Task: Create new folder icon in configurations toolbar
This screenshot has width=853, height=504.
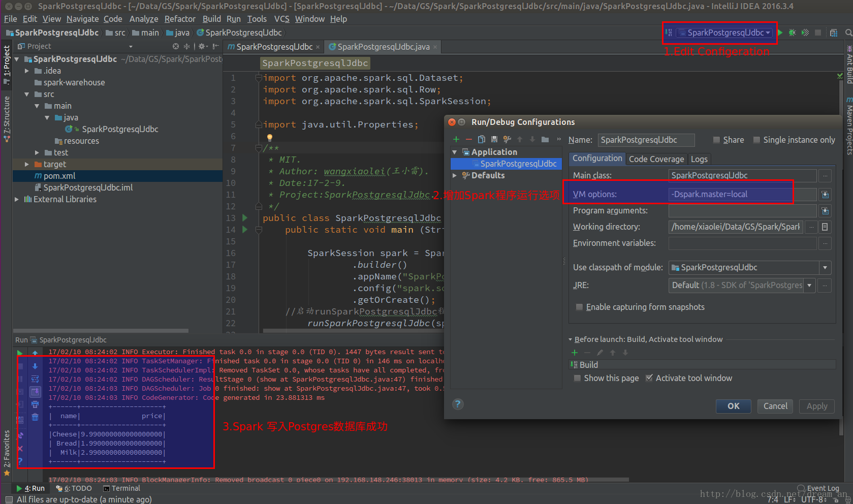Action: [x=545, y=139]
